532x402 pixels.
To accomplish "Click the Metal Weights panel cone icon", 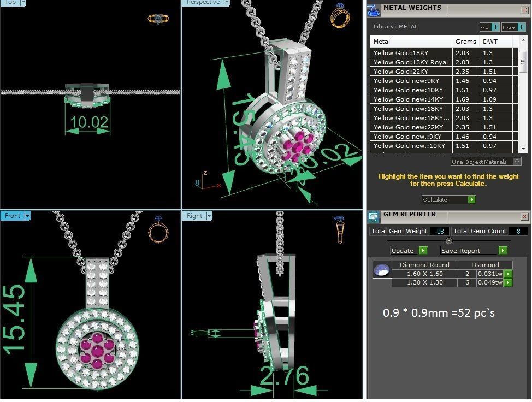I will [x=374, y=10].
